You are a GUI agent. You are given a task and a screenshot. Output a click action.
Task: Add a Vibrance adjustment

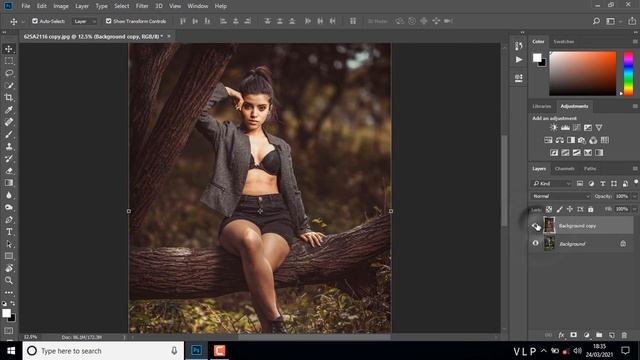tap(599, 128)
